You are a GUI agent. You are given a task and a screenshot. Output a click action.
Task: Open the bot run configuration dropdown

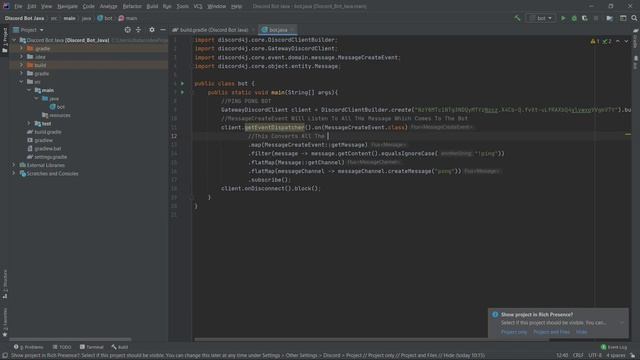point(541,18)
